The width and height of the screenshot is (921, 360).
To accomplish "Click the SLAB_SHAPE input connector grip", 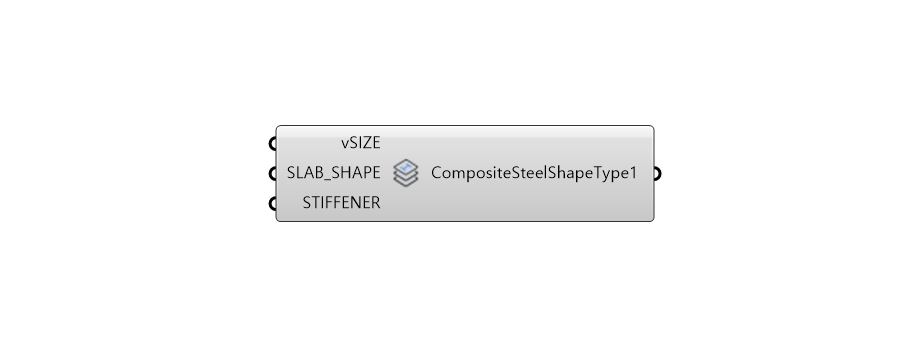I will pyautogui.click(x=273, y=173).
